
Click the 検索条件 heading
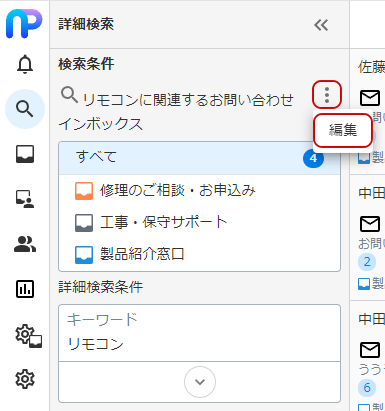(86, 64)
